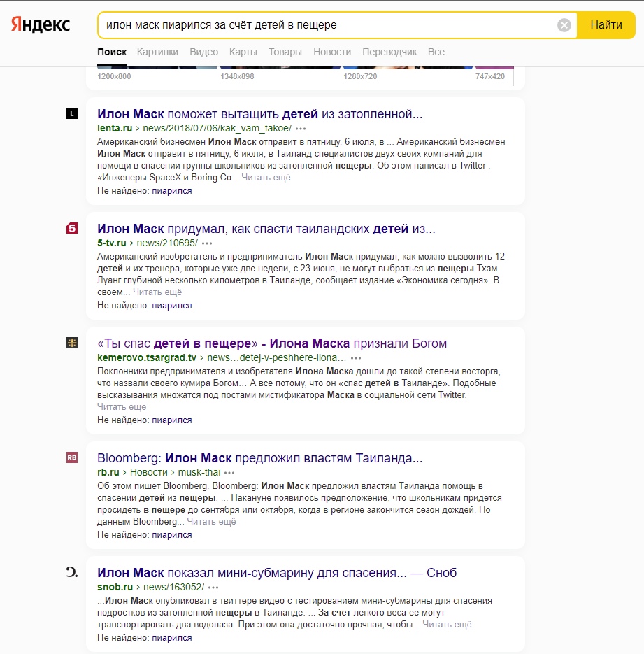644x654 pixels.
Task: Click the news/210695/ path link
Action: [167, 243]
